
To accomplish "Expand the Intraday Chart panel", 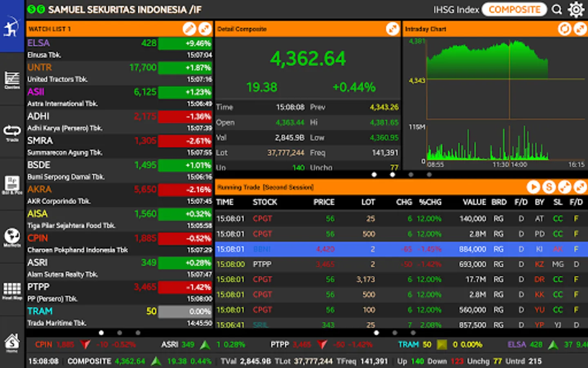I will (x=580, y=29).
